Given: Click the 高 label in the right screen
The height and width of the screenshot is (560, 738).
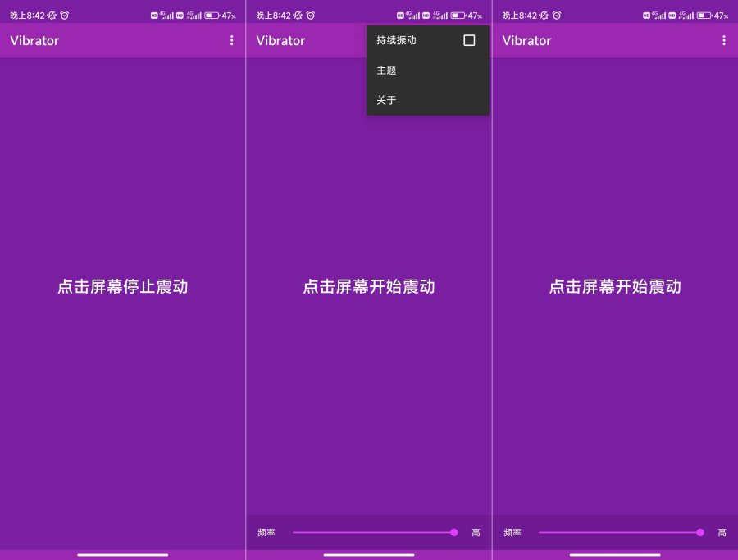Looking at the screenshot, I should point(722,532).
